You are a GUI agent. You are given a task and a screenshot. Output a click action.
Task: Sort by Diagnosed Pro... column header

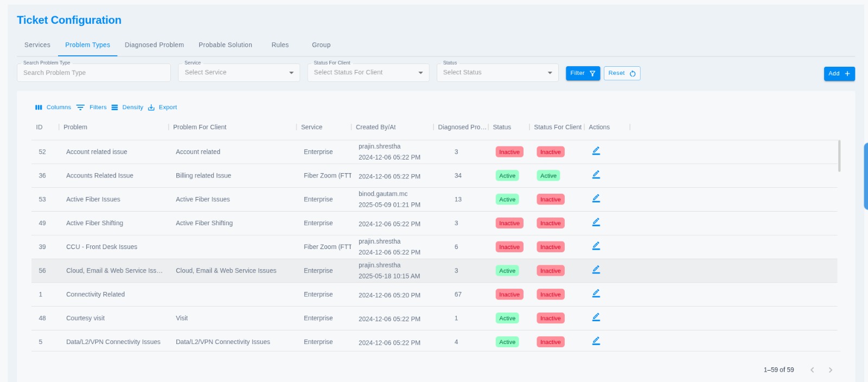pyautogui.click(x=462, y=127)
